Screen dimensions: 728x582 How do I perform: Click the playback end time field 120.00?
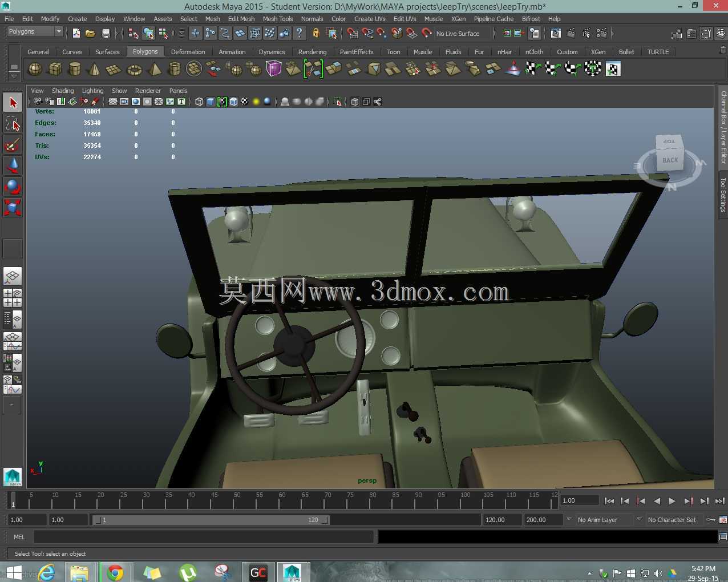click(x=502, y=520)
